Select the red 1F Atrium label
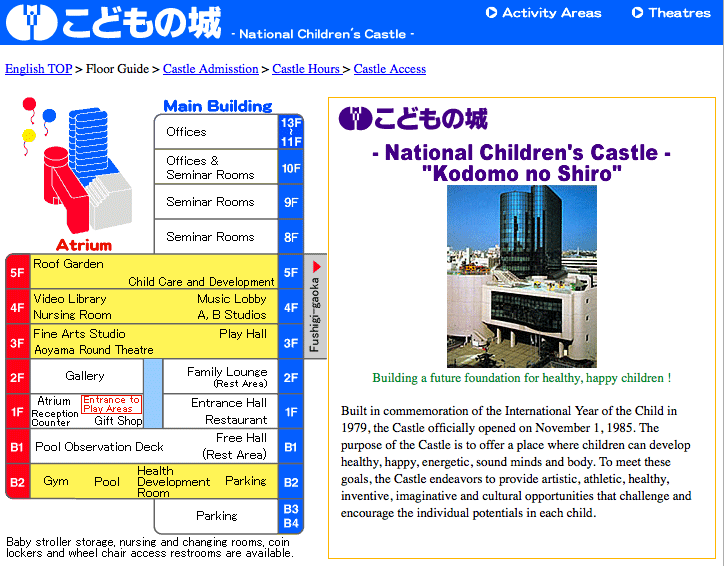This screenshot has height=566, width=724. [x=18, y=411]
